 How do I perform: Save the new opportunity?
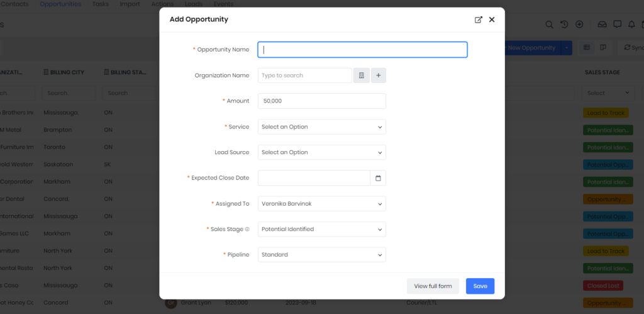point(480,286)
